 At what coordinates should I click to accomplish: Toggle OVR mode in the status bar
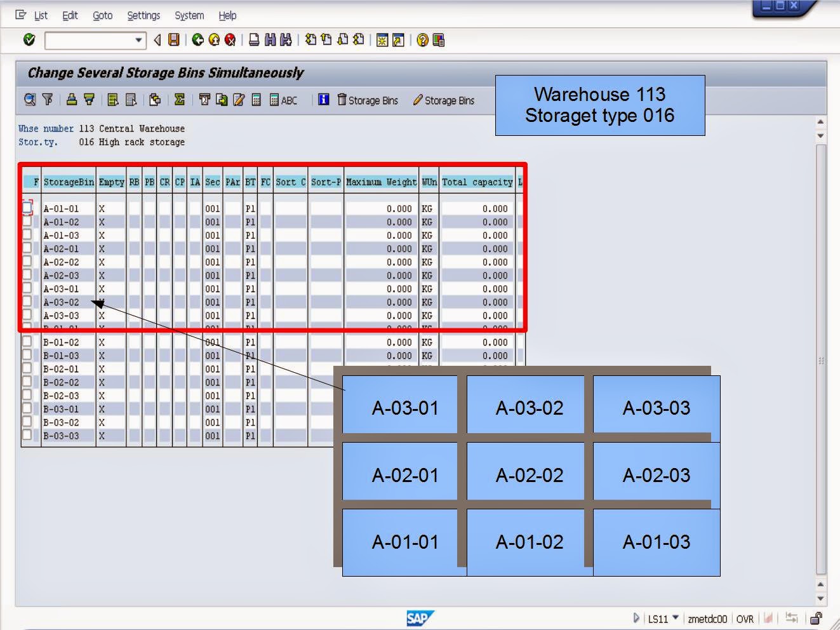click(745, 619)
